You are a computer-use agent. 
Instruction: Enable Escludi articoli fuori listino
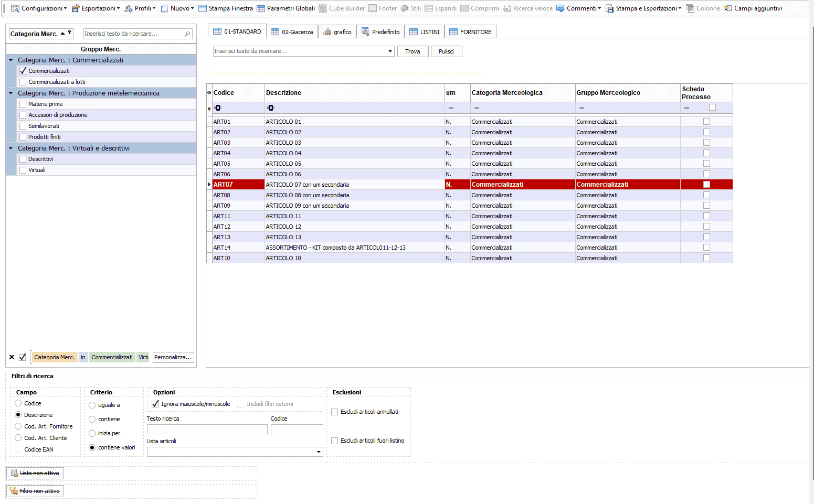pos(334,441)
